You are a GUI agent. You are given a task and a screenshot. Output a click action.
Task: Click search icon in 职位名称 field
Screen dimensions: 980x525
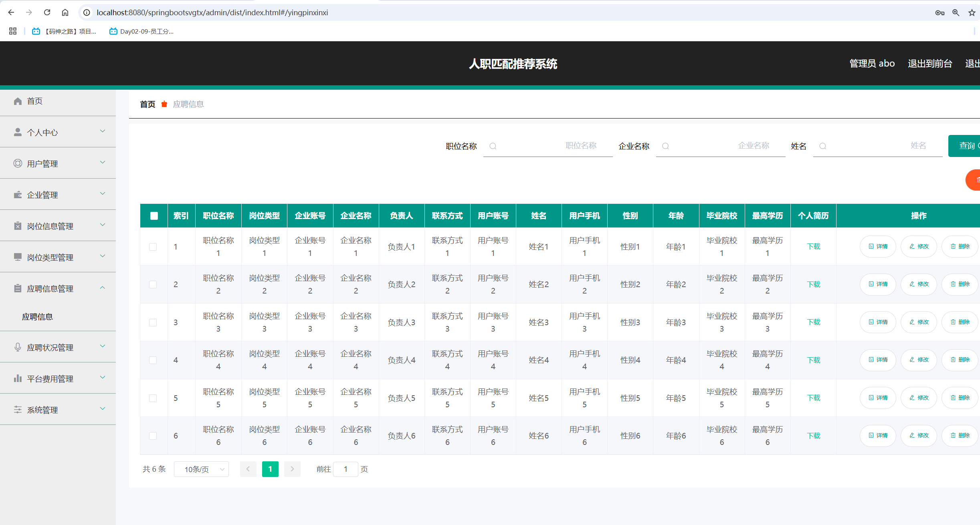(493, 146)
